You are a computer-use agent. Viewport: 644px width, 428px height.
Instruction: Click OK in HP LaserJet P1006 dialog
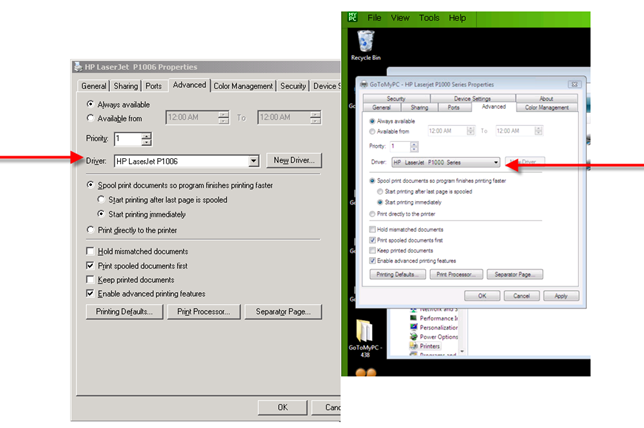click(283, 407)
